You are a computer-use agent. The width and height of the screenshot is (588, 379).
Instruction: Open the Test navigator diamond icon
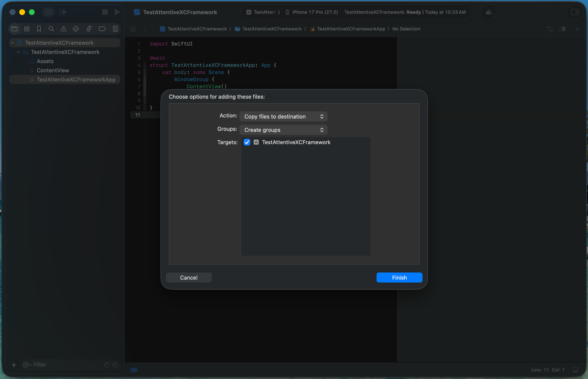[76, 29]
